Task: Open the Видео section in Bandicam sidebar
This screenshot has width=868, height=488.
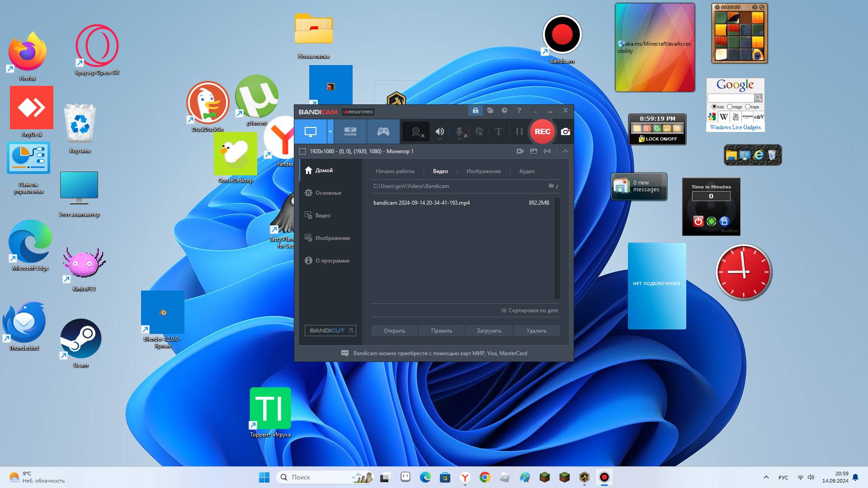Action: coord(330,216)
